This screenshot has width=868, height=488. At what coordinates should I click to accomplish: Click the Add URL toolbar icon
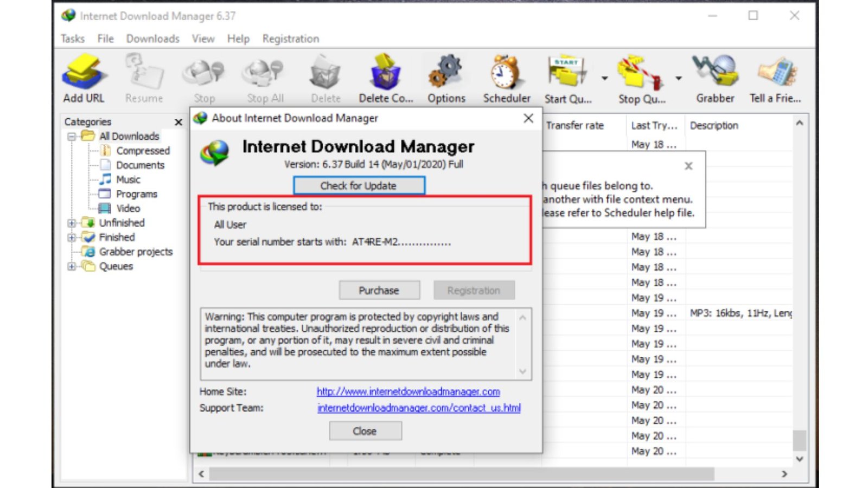(x=84, y=79)
